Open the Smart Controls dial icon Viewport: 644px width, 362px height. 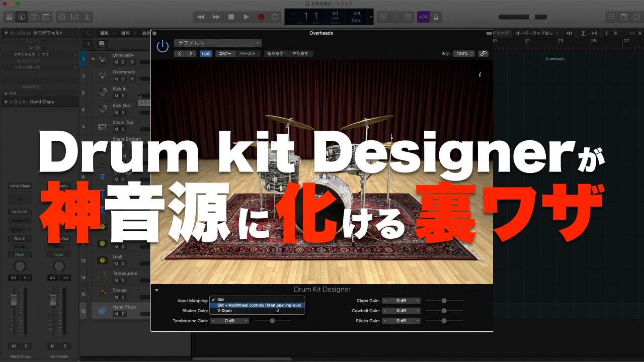coord(62,17)
